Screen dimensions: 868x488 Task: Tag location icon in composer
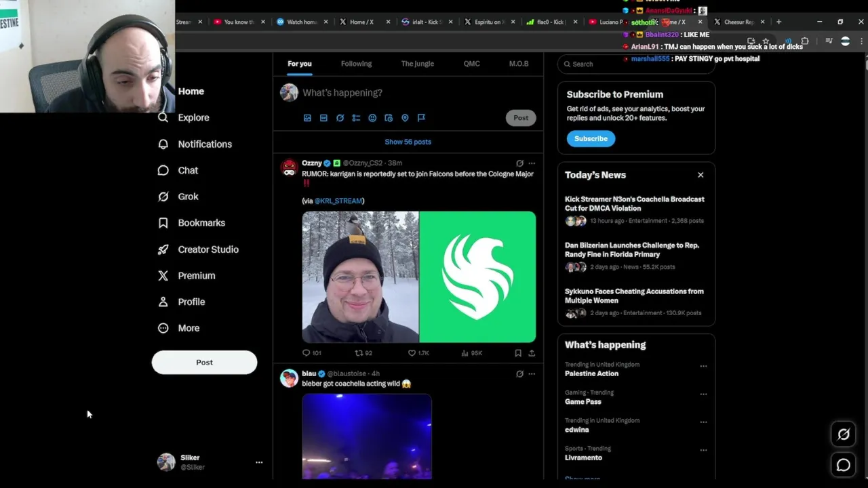pos(405,118)
